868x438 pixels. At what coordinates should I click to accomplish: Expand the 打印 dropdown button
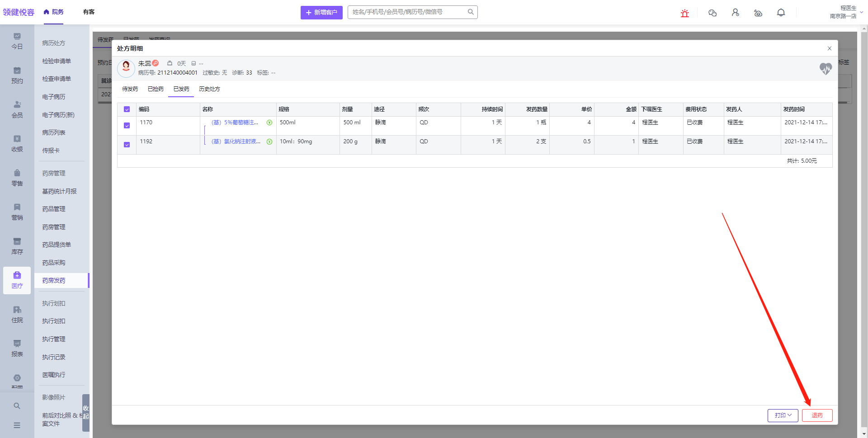click(x=783, y=415)
